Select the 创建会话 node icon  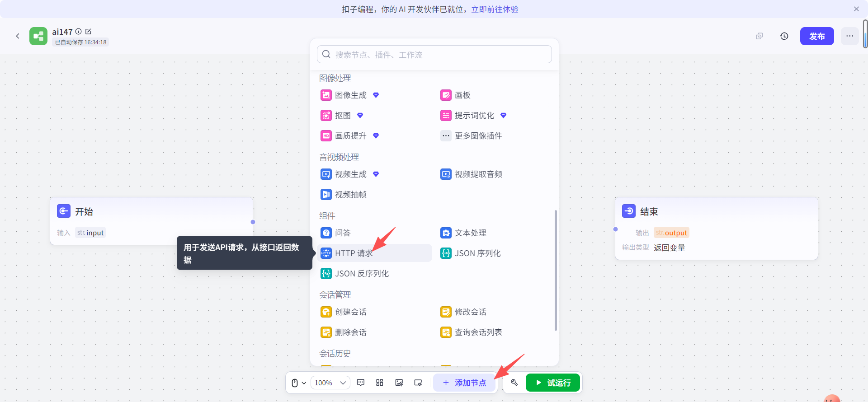[x=326, y=312]
